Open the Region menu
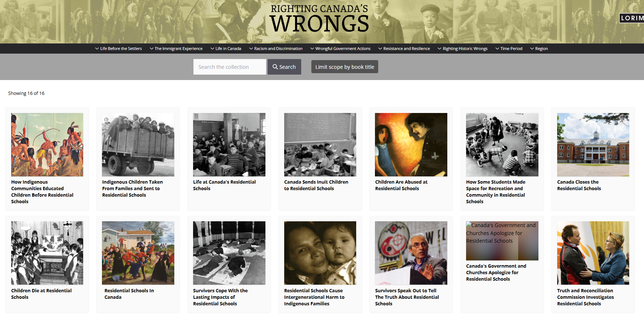This screenshot has height=314, width=644. click(x=539, y=49)
